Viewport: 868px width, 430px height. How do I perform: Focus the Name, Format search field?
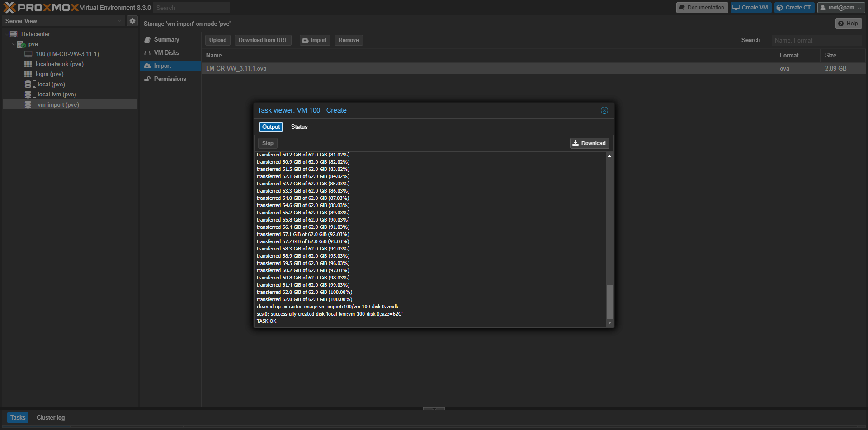click(x=816, y=40)
